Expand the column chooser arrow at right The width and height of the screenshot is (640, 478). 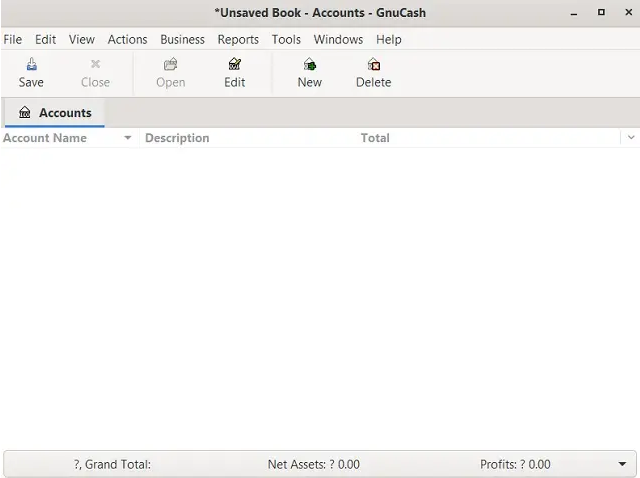pyautogui.click(x=630, y=138)
